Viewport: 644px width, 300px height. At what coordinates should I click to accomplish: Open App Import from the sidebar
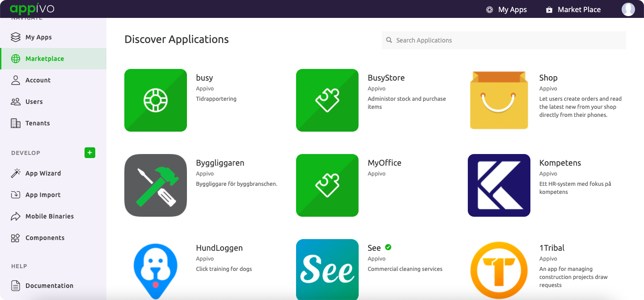[x=16, y=194]
